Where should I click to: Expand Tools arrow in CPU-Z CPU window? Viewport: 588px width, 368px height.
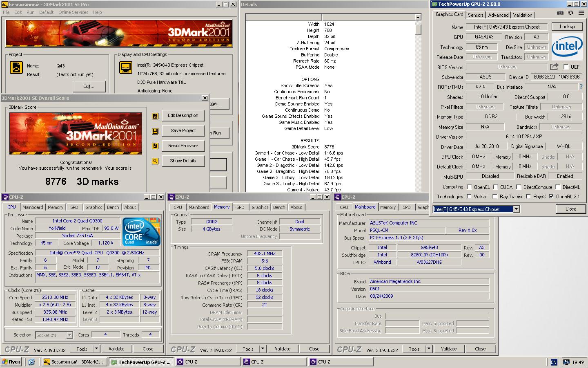point(97,349)
